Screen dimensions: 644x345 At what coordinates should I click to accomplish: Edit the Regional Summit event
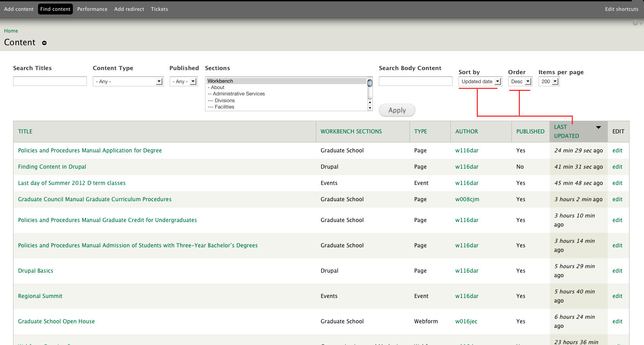click(617, 296)
